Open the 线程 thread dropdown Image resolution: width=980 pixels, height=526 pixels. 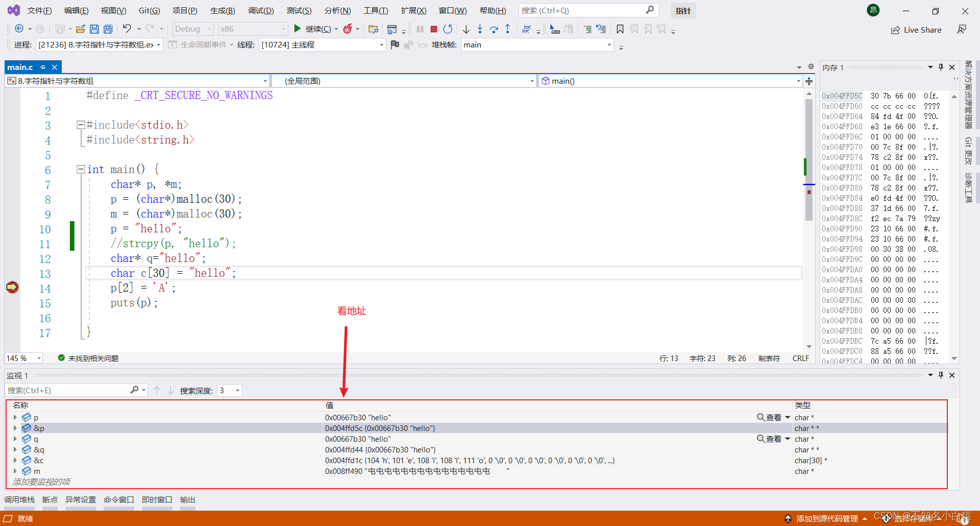(x=322, y=45)
